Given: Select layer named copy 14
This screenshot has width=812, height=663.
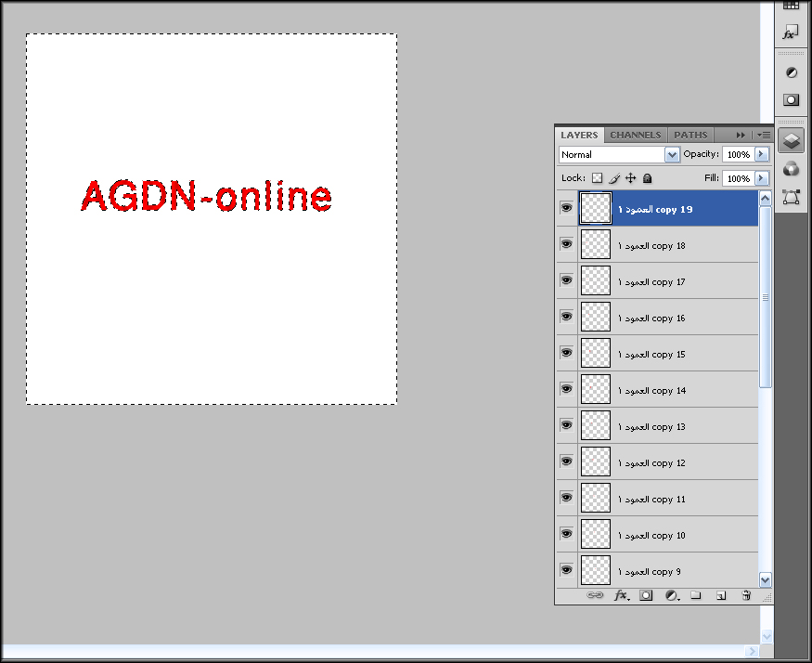Looking at the screenshot, I should pos(668,390).
